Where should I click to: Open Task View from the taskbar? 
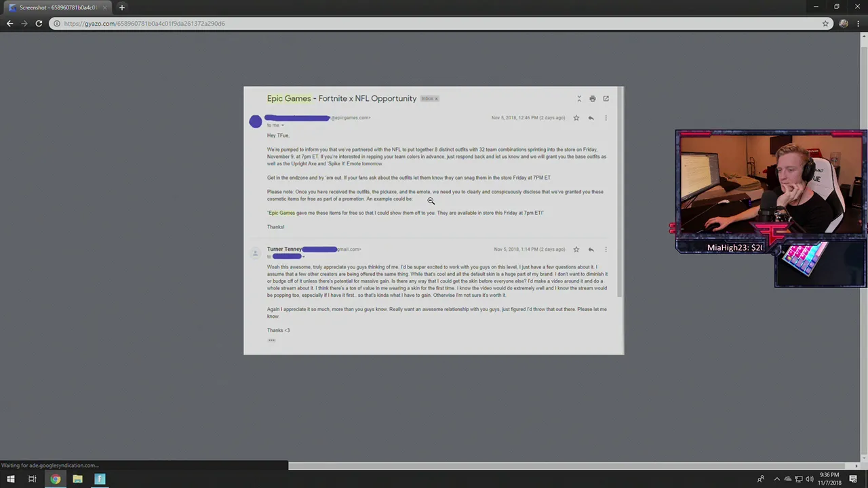pyautogui.click(x=32, y=479)
